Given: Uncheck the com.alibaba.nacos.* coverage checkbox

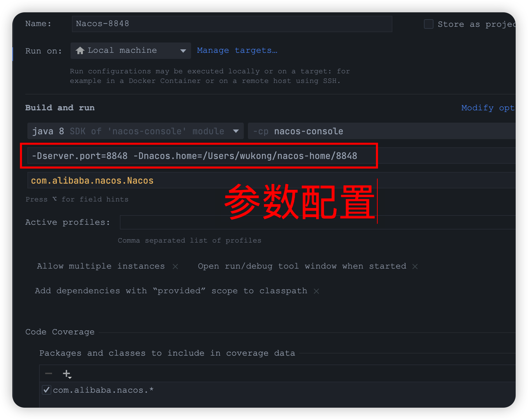Looking at the screenshot, I should (x=47, y=390).
